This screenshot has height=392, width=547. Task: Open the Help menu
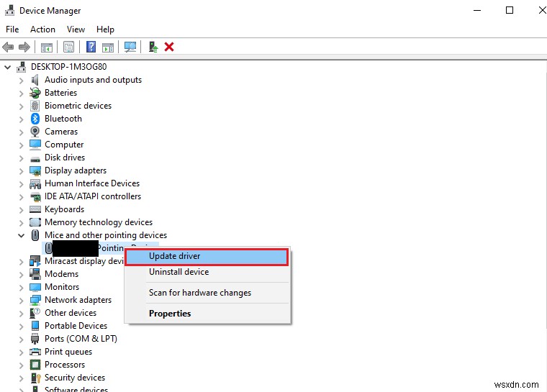coord(105,29)
